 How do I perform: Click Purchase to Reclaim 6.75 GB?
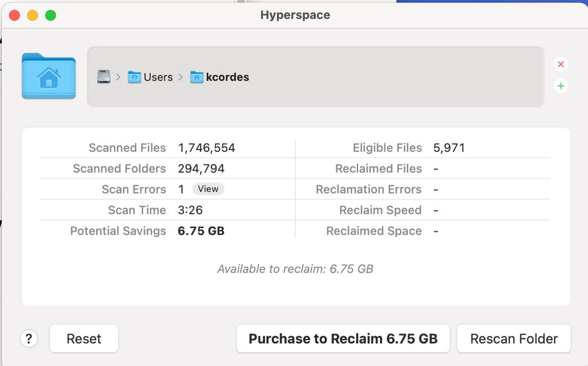tap(343, 338)
